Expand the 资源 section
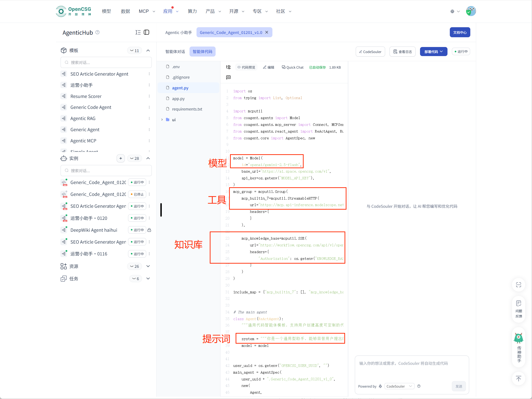This screenshot has height=399, width=532. click(x=148, y=266)
